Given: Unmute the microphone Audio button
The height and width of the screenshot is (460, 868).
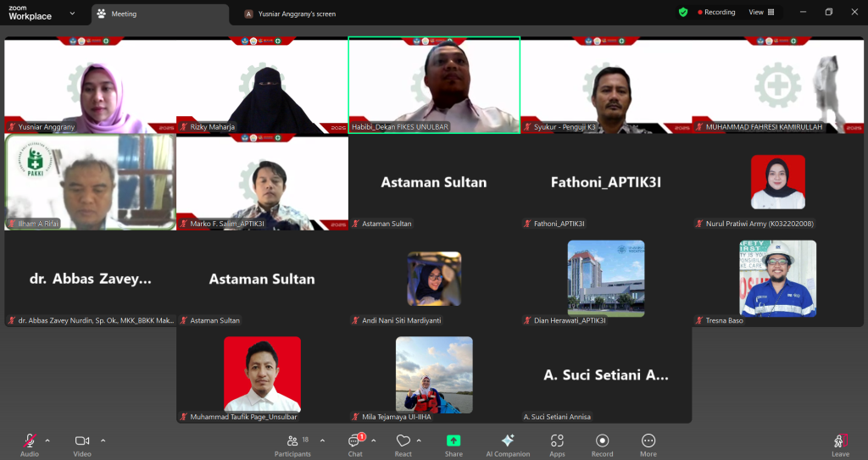Looking at the screenshot, I should [30, 441].
